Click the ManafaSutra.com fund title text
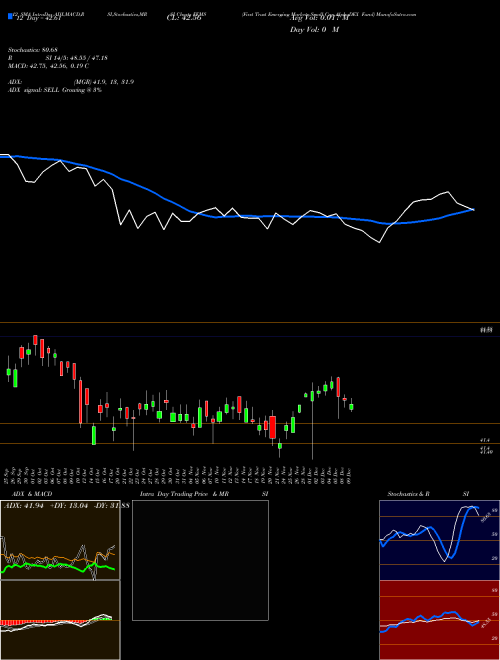Image resolution: width=500 pixels, height=660 pixels. click(329, 14)
